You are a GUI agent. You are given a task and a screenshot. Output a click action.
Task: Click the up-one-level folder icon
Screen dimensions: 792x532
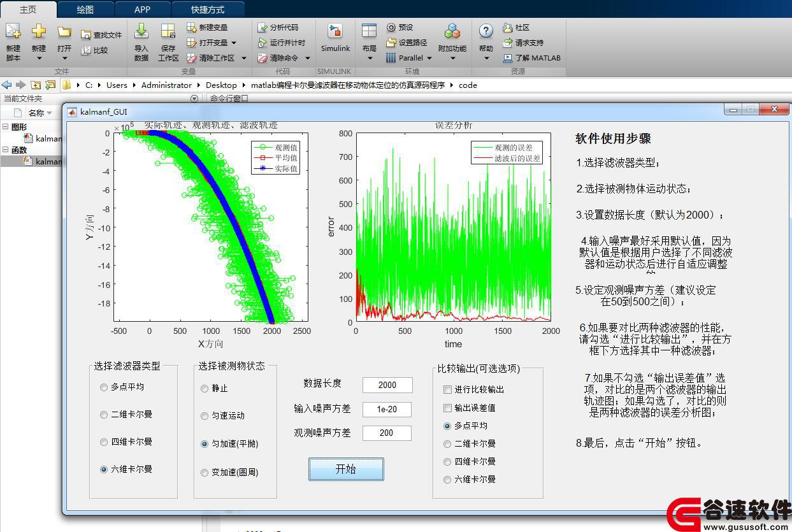(36, 85)
